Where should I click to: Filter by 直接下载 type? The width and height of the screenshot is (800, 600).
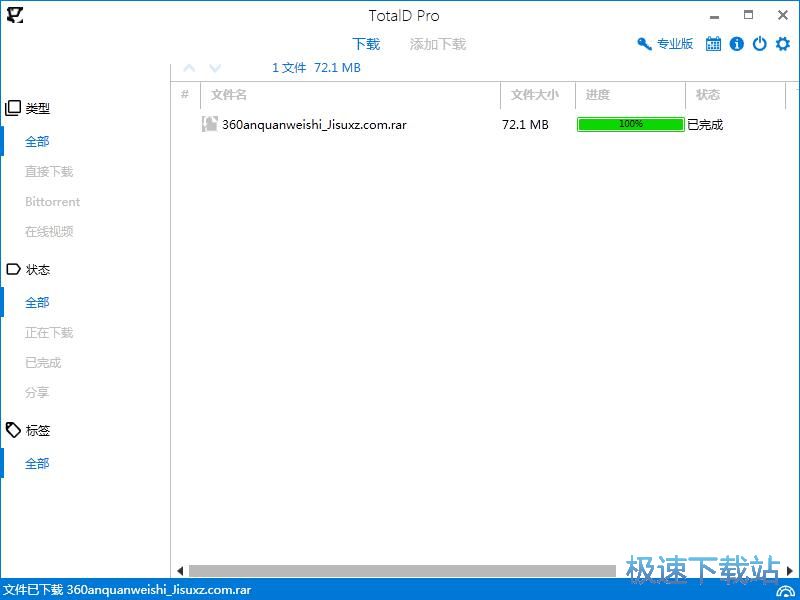tap(49, 171)
